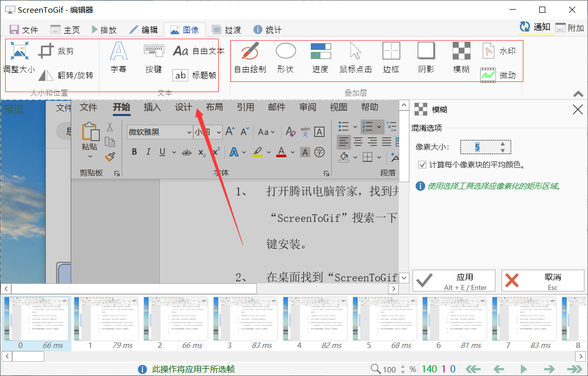The image size is (588, 376).
Task: Select the 模糊 blur tool in ribbon
Action: pyautogui.click(x=461, y=58)
